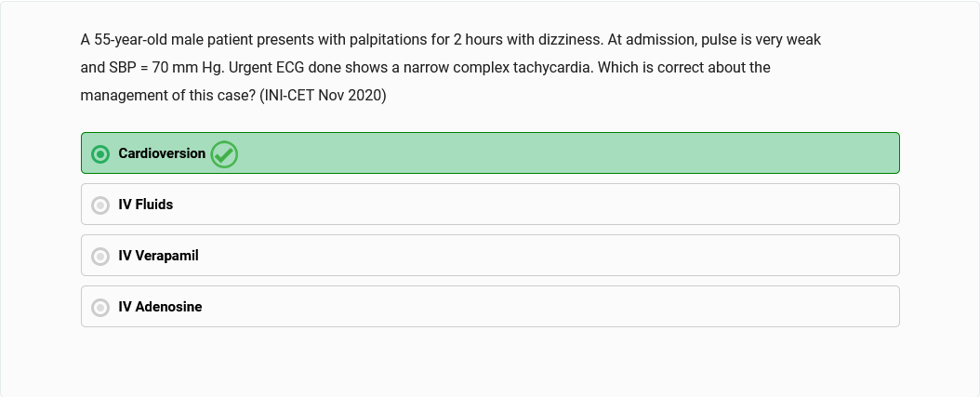Click the IV Verapamil answer label
Screen dimensions: 980x397
pos(159,257)
